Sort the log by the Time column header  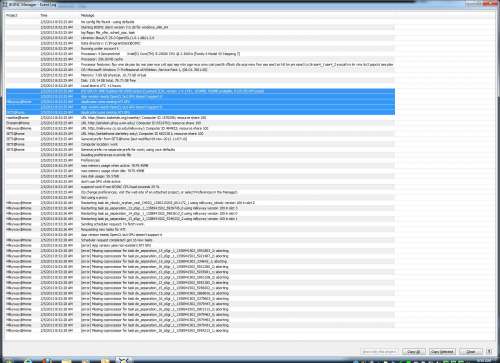[59, 15]
